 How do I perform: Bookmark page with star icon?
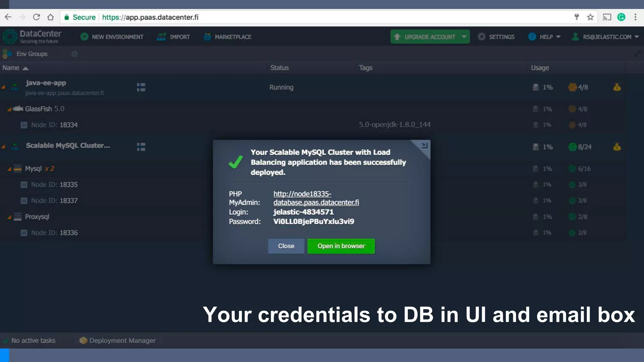tap(590, 17)
